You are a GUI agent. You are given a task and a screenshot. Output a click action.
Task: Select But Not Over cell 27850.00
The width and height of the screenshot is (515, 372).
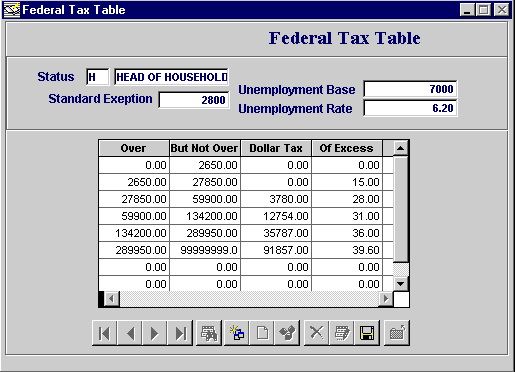[205, 182]
